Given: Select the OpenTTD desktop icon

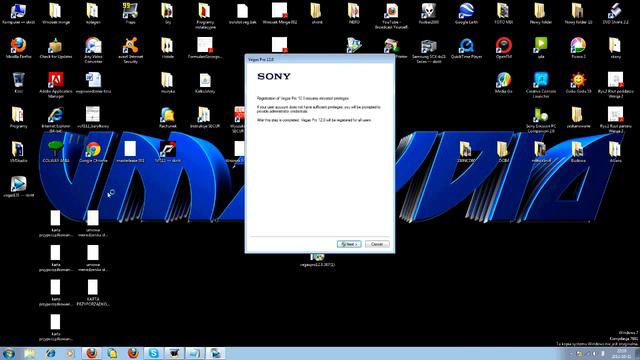Looking at the screenshot, I should click(x=503, y=48).
